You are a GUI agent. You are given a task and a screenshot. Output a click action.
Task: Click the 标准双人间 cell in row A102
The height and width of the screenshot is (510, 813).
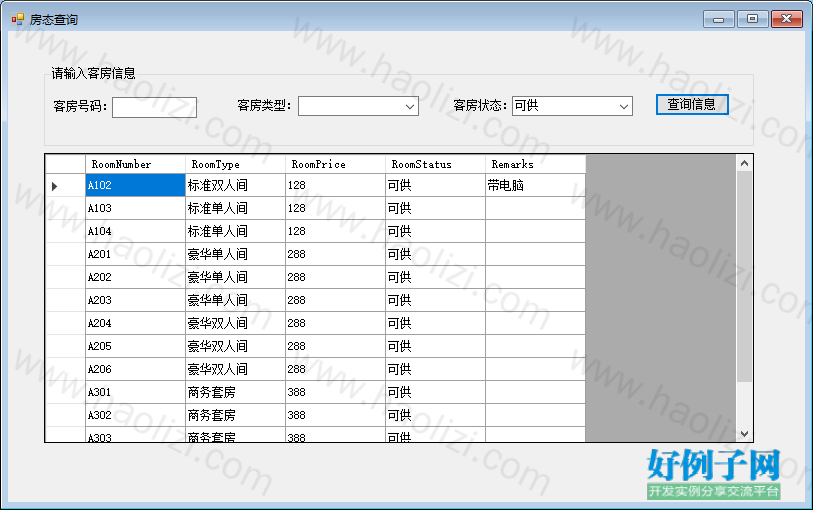coord(235,186)
